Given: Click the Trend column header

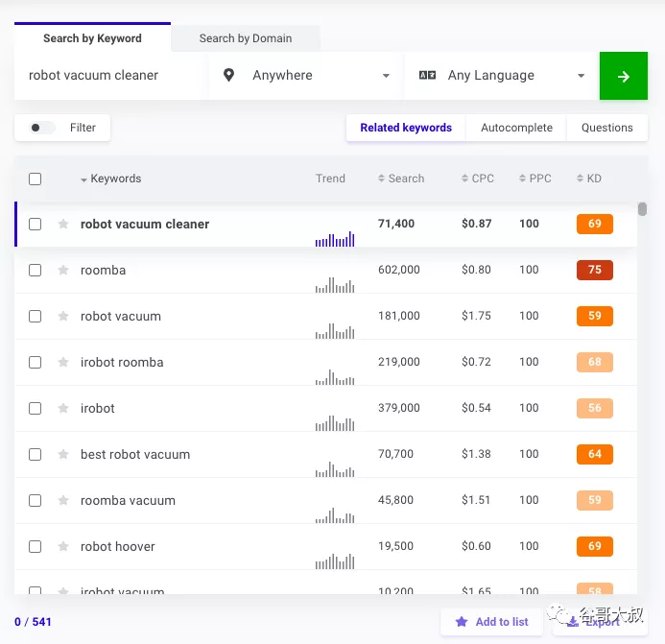Looking at the screenshot, I should tap(330, 179).
